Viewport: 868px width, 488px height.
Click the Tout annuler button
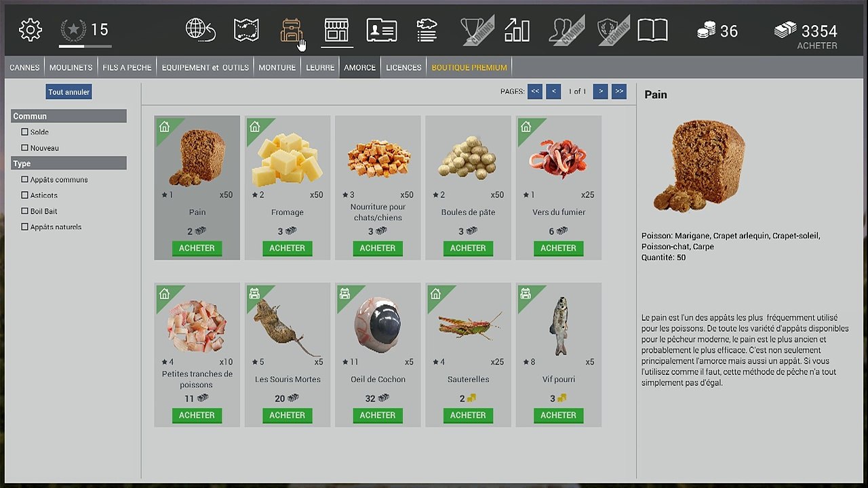coord(69,92)
